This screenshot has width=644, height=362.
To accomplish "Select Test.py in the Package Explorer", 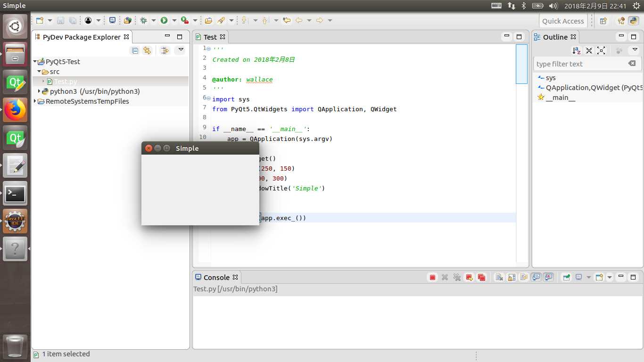I will [66, 82].
